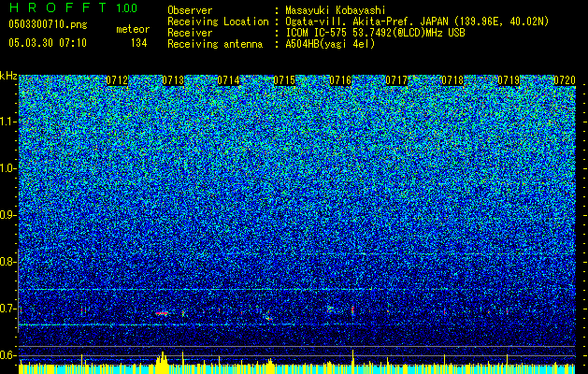Click the echo streak below 0715 marker
This screenshot has width=588, height=374.
point(268,316)
